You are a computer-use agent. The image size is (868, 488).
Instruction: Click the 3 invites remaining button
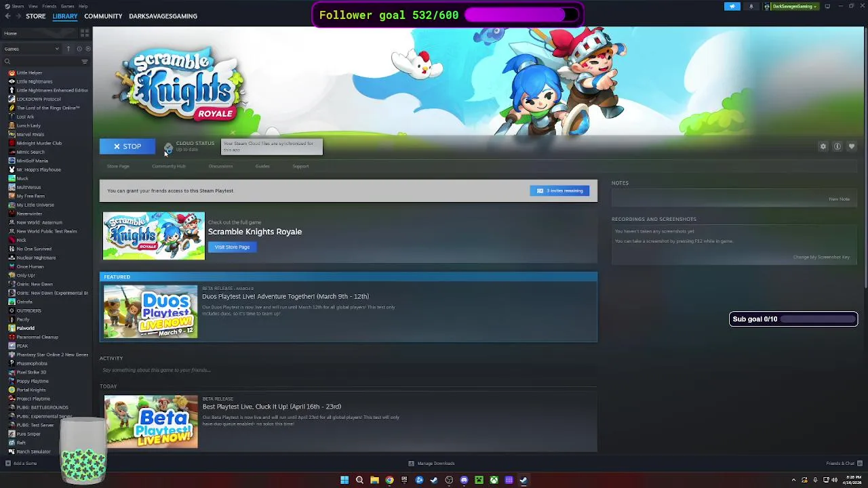pyautogui.click(x=559, y=190)
